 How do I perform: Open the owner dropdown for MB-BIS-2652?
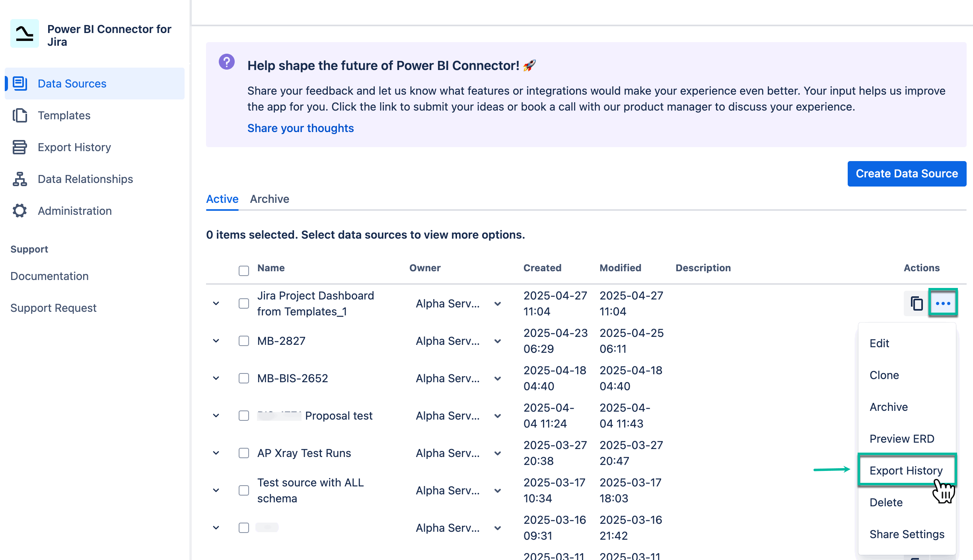(497, 378)
